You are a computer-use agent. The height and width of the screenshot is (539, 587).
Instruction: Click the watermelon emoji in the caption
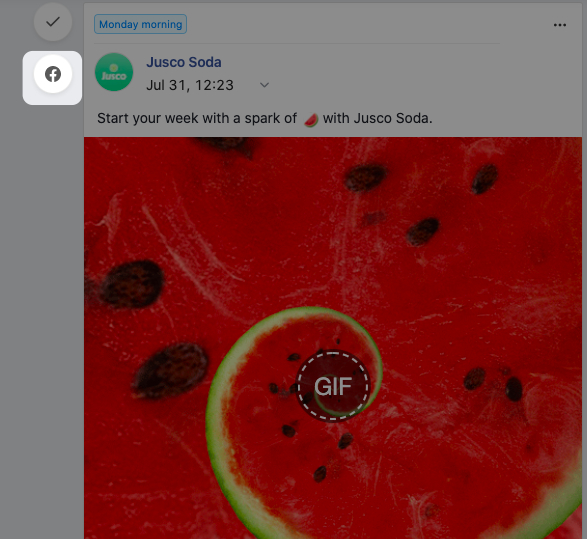(311, 120)
